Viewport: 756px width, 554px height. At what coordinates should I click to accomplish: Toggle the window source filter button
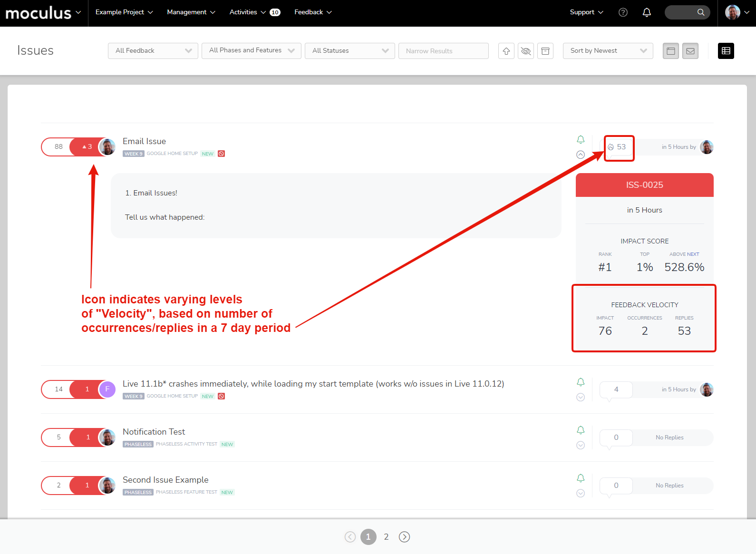pos(671,51)
